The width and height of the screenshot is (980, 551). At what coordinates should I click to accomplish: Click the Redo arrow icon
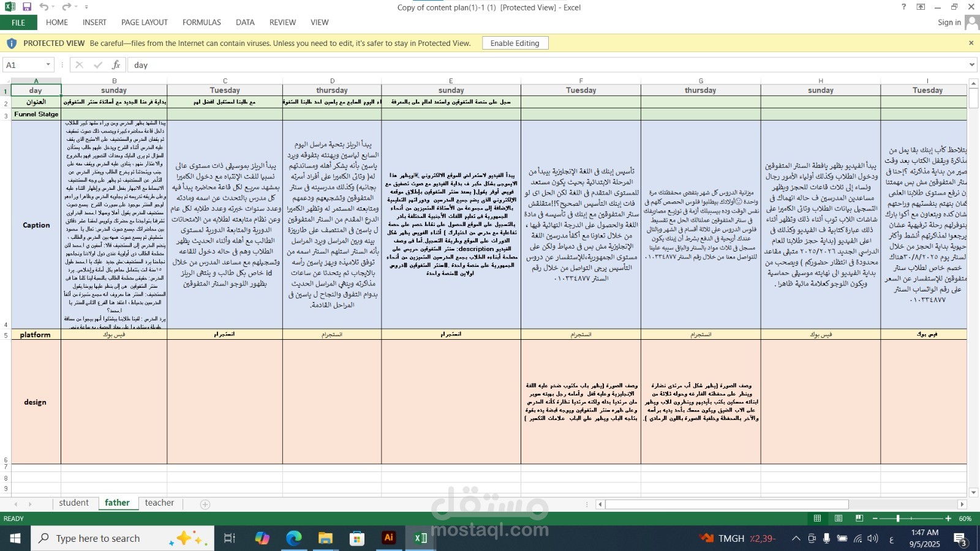66,7
